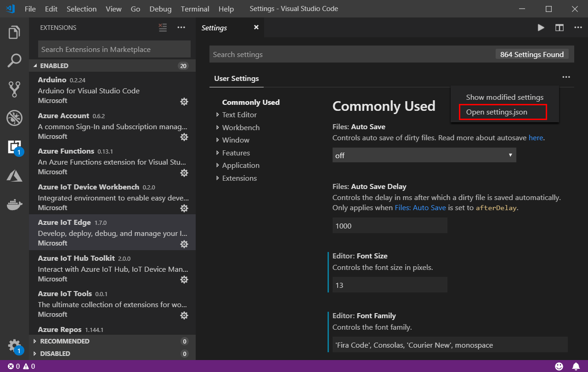
Task: Click the Azure Functions manage gear
Action: [x=184, y=173]
